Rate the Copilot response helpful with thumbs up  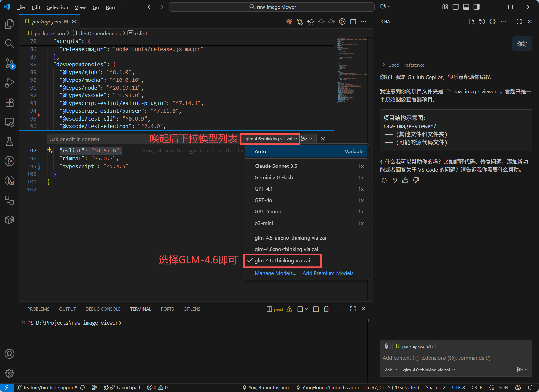(405, 180)
